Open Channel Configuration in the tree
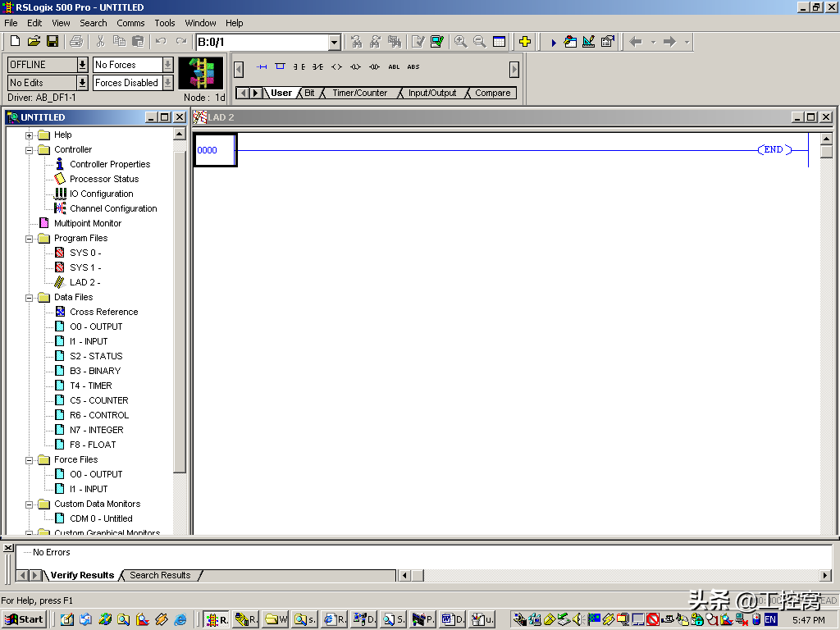 point(113,208)
